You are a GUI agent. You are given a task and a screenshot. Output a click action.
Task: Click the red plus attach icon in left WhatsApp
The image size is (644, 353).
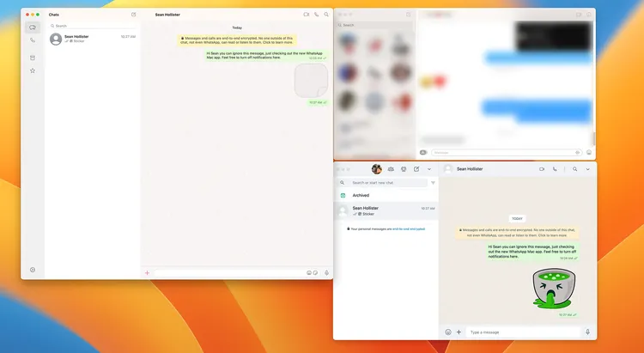147,272
